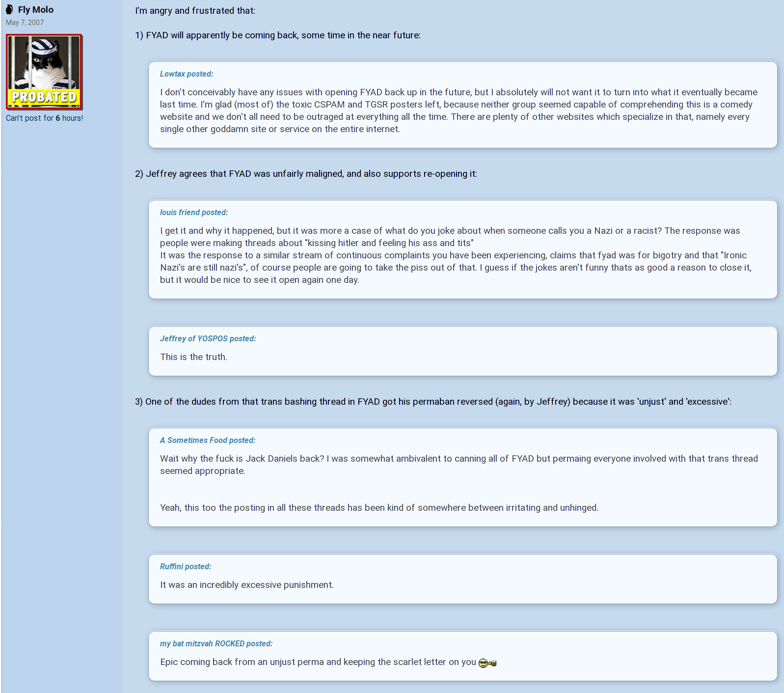Open the 'Jeffrey of YOSPOS posted:' quote header
Viewport: 784px width, 693px height.
[208, 339]
